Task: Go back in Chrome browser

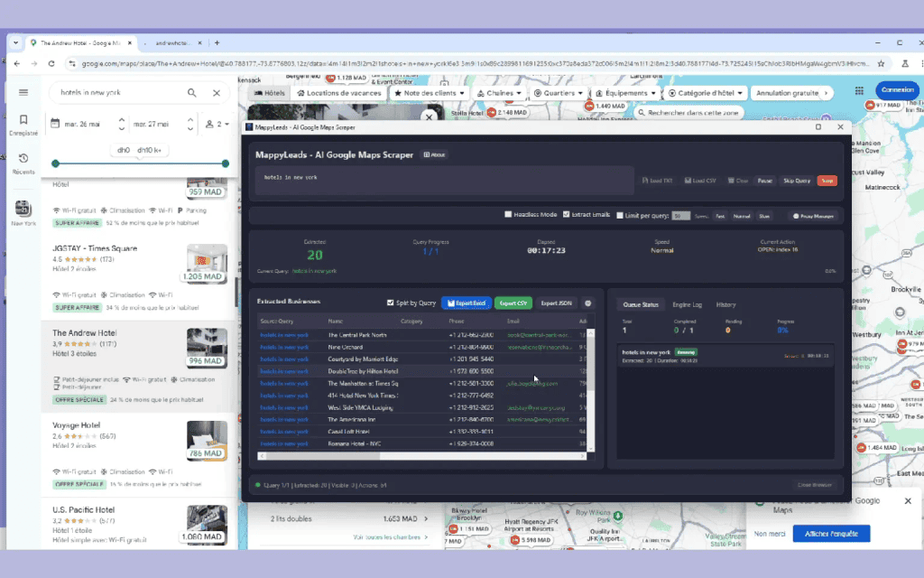Action: [16, 64]
